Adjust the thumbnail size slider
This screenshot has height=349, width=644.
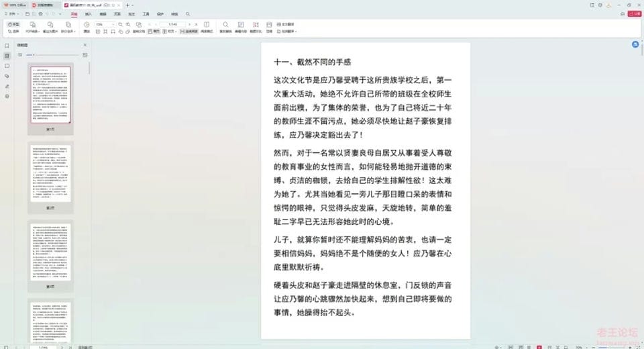pyautogui.click(x=52, y=54)
